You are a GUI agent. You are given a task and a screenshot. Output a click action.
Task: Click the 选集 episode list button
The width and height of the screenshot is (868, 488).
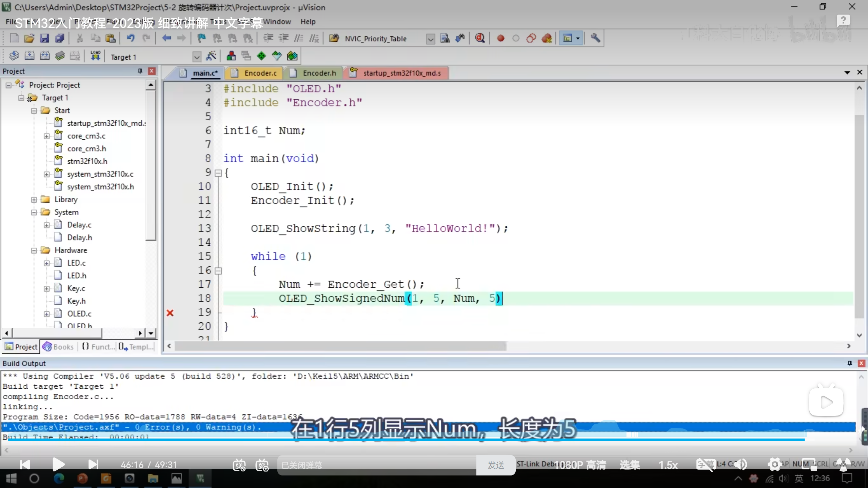[630, 465]
